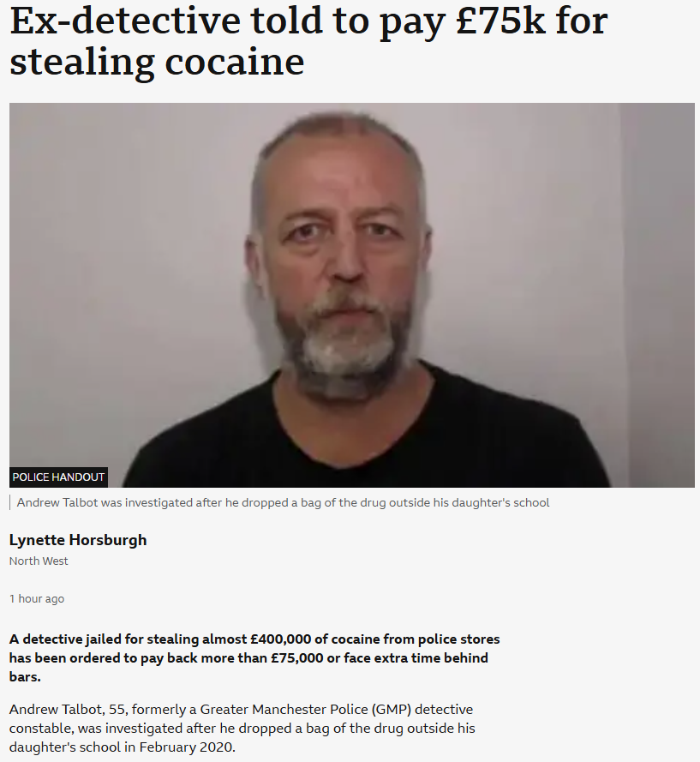700x762 pixels.
Task: Click the '(GMP)' abbreviation in the text
Action: 392,710
